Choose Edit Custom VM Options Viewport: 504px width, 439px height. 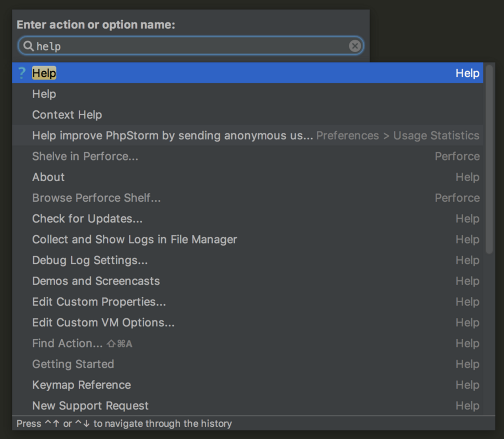tap(103, 323)
